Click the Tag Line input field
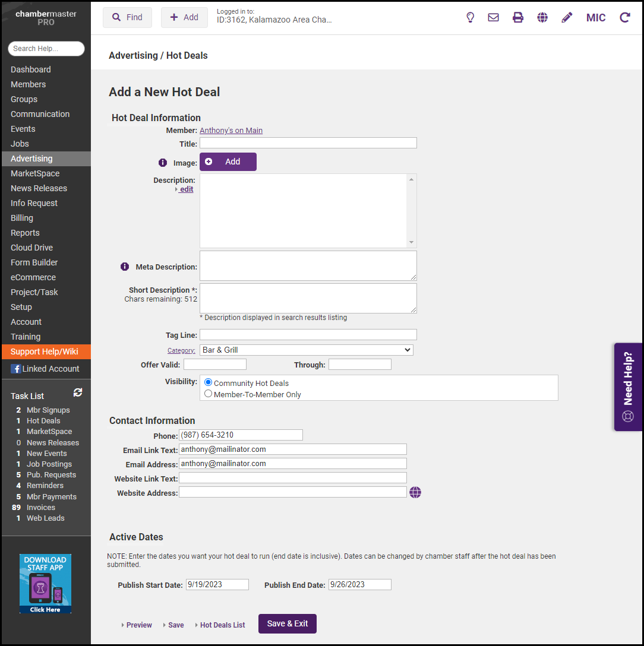The height and width of the screenshot is (646, 644). point(308,334)
